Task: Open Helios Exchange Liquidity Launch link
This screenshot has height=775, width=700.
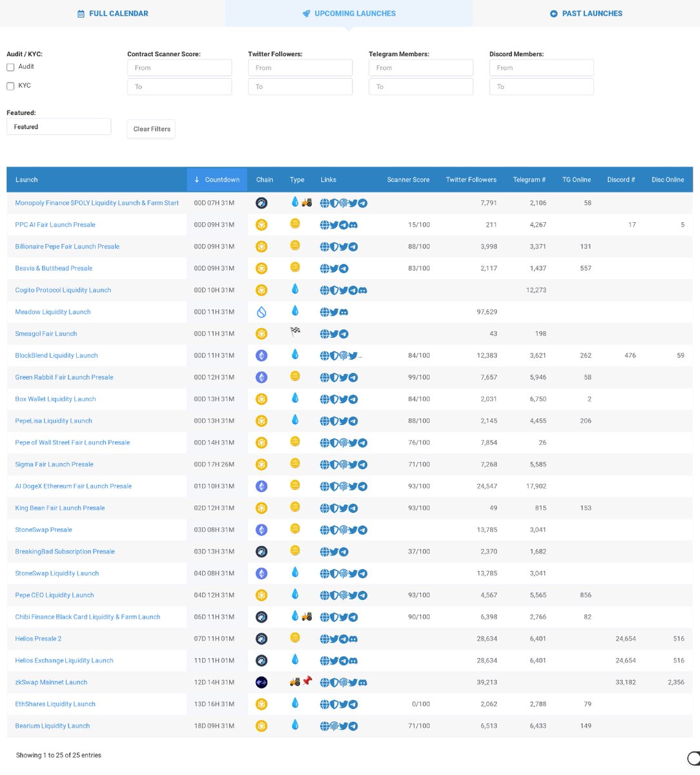Action: [65, 661]
